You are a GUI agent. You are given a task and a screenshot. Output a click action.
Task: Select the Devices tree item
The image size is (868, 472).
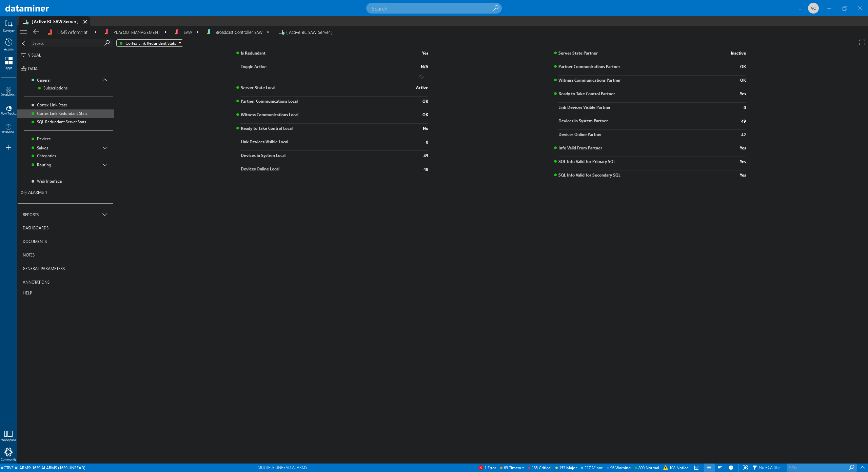(43, 139)
